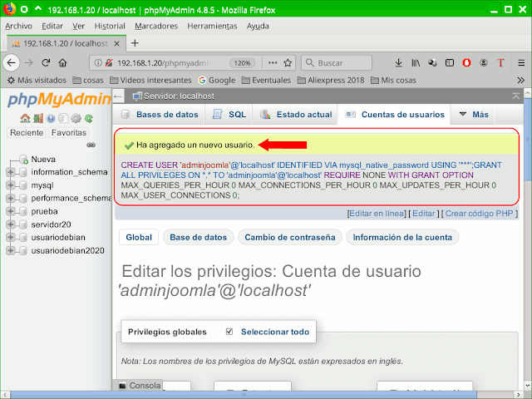Open the Archivo menu

(x=18, y=26)
